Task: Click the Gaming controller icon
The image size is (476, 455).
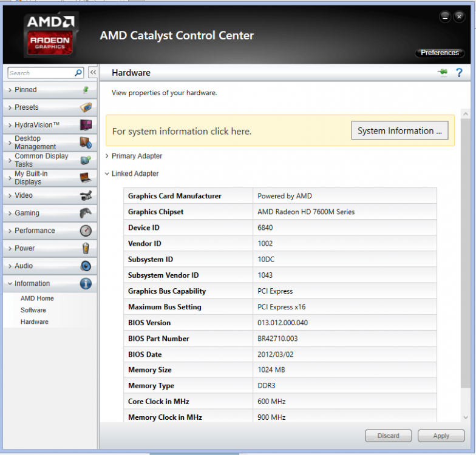Action: coord(86,213)
